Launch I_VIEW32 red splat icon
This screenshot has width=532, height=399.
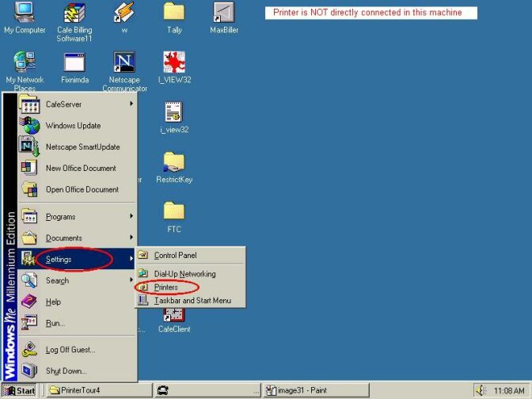(x=174, y=63)
